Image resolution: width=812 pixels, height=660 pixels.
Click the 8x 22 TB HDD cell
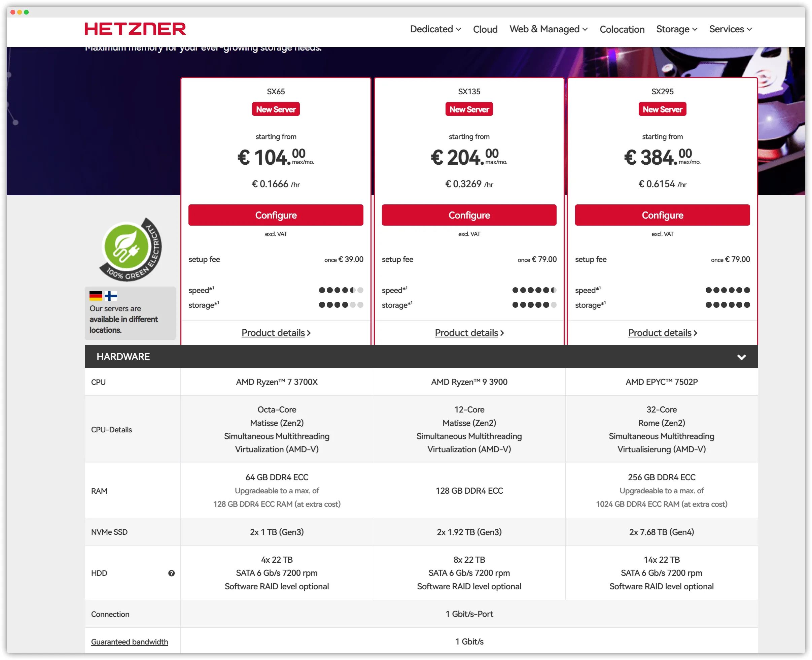click(469, 573)
